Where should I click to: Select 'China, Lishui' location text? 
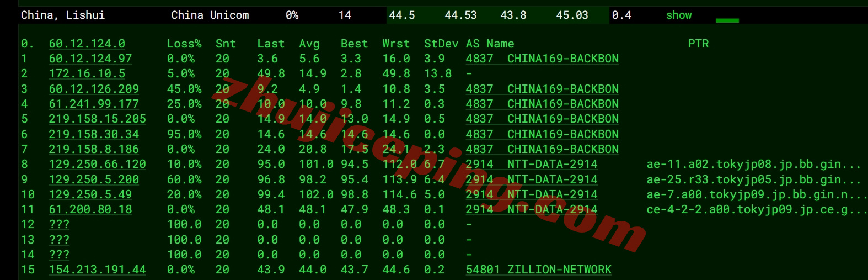63,15
